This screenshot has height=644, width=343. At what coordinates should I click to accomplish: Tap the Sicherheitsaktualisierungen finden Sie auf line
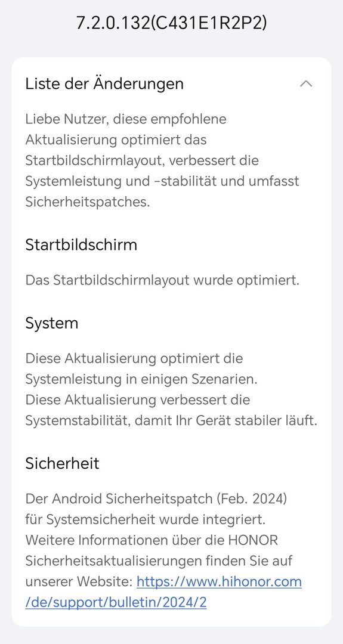tap(159, 561)
